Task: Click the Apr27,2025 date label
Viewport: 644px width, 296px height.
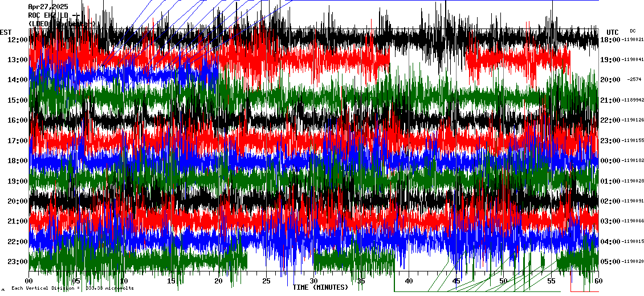Action: pos(48,7)
